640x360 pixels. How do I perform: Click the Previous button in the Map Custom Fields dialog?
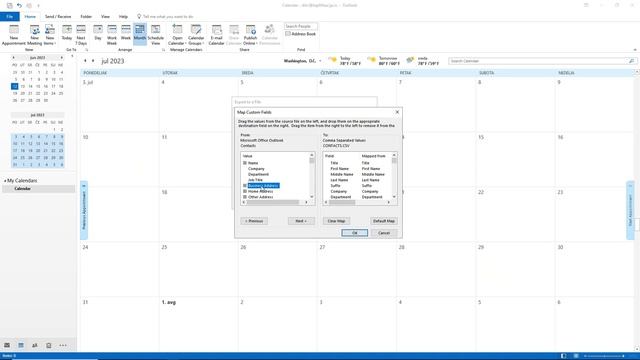point(254,221)
